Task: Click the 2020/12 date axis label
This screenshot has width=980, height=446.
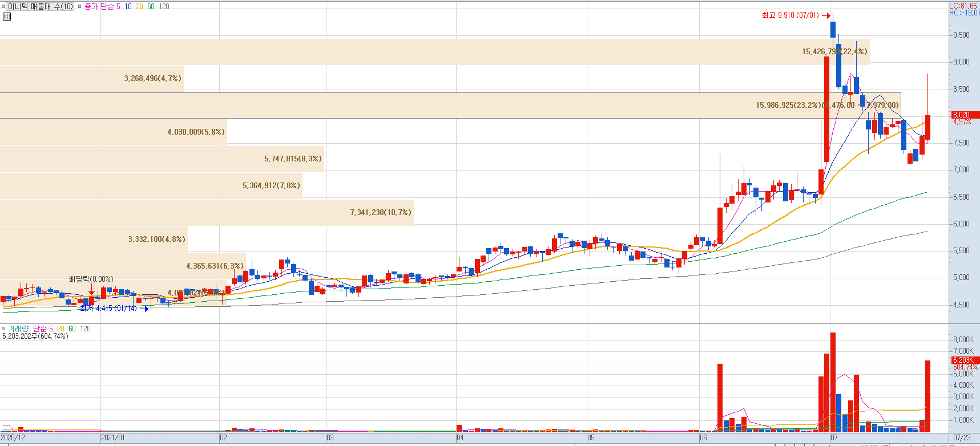Action: click(13, 438)
